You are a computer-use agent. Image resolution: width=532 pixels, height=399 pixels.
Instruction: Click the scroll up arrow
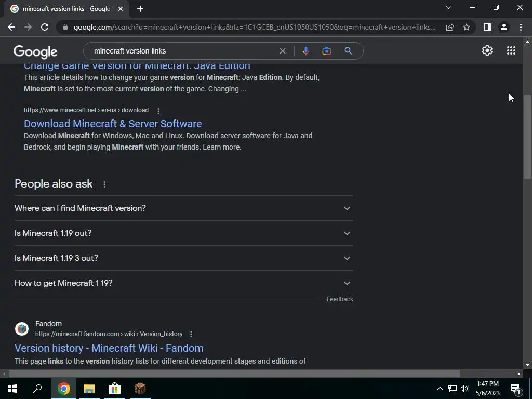coord(527,42)
